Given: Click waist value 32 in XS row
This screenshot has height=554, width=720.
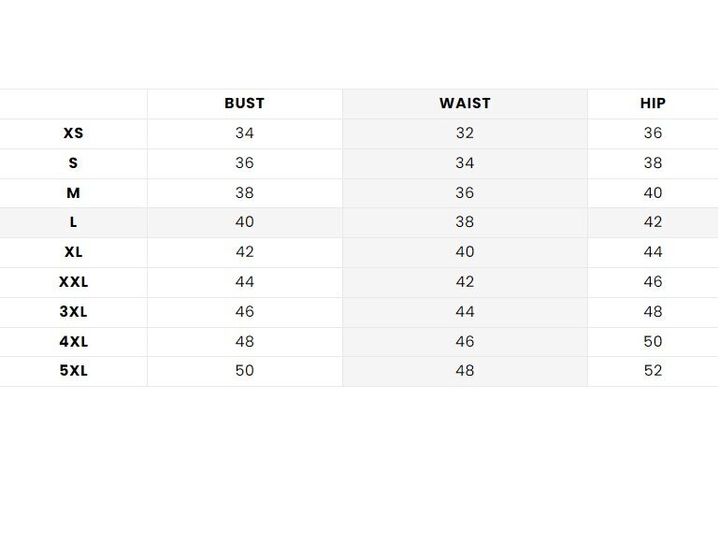Looking at the screenshot, I should 465,133.
